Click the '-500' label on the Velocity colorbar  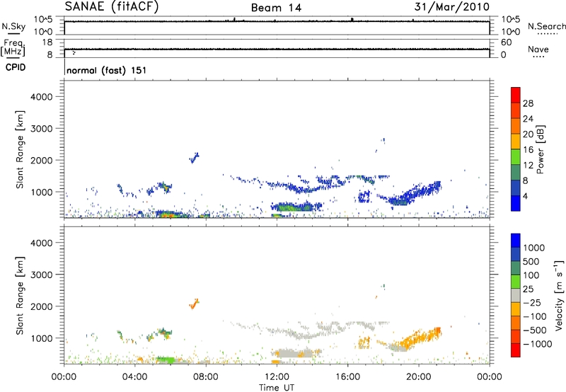(535, 330)
